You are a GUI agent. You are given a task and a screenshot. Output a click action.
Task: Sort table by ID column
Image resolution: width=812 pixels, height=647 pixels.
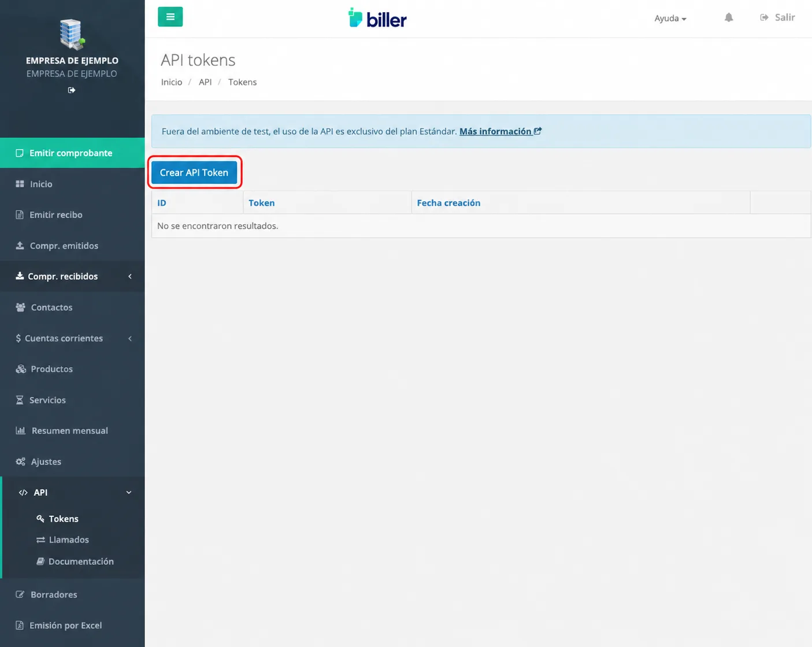coord(162,203)
